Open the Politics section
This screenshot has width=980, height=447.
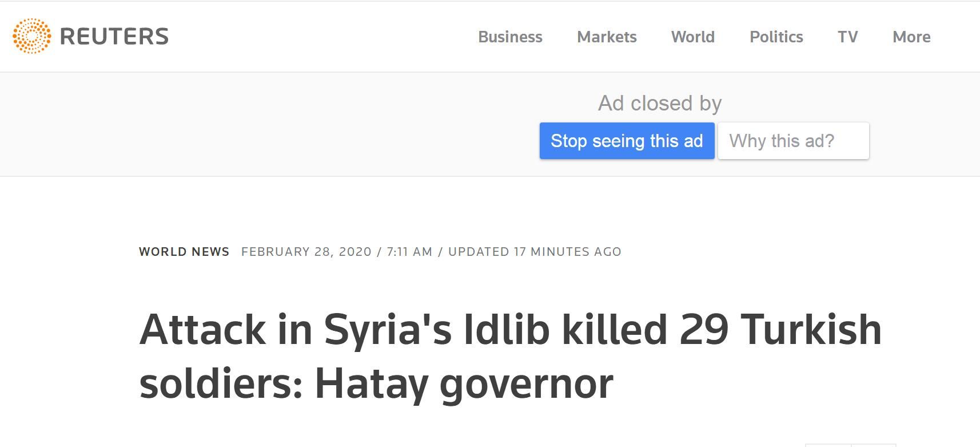(x=776, y=37)
